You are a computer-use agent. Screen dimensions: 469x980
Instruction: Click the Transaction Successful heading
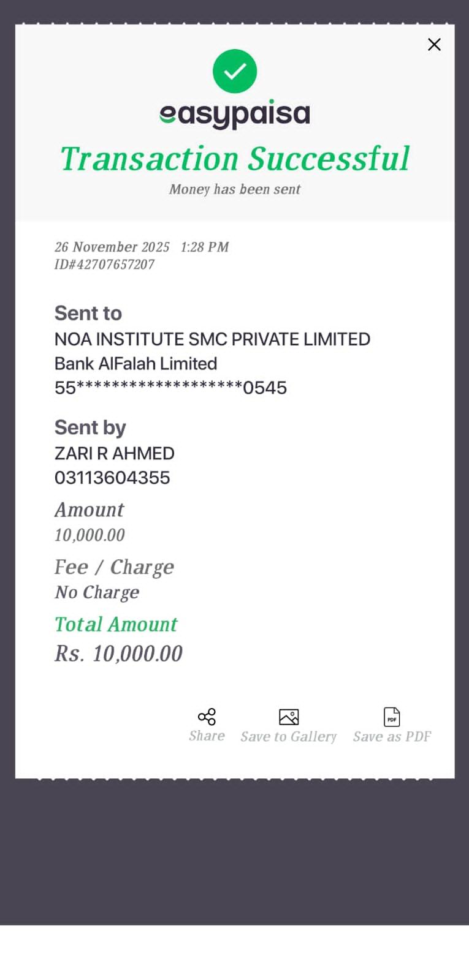pyautogui.click(x=235, y=159)
